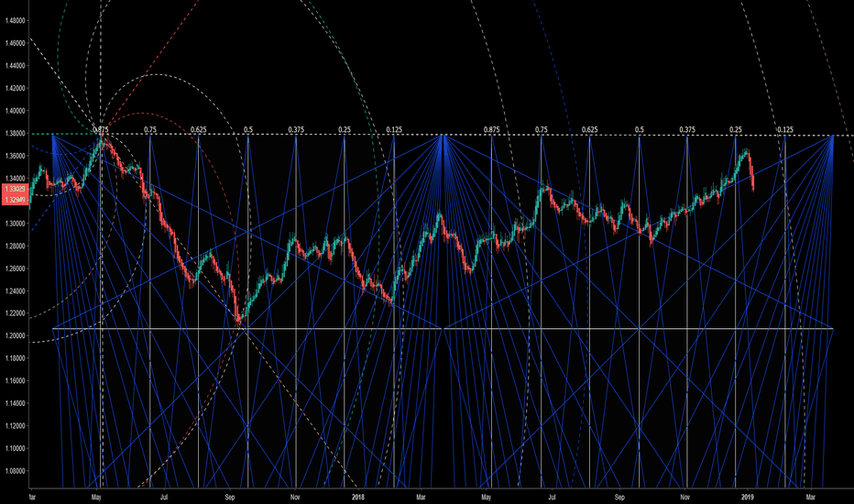This screenshot has width=854, height=504.
Task: Click the 1.38000 price axis label
Action: click(x=15, y=133)
